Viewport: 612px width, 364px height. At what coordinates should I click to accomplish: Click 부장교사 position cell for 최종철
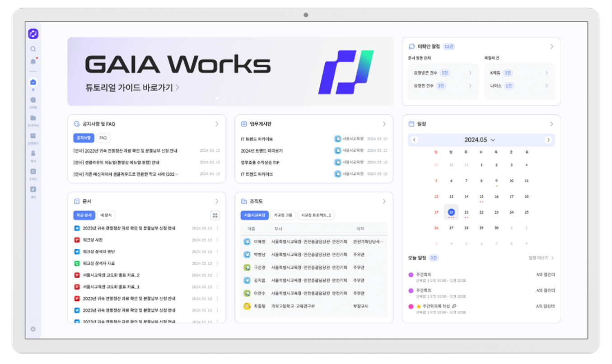[x=361, y=306]
